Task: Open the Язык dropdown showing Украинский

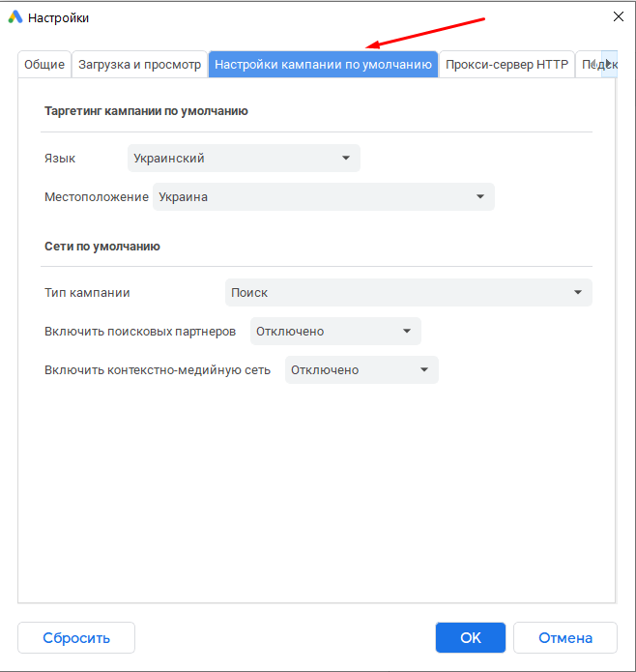Action: 244,159
